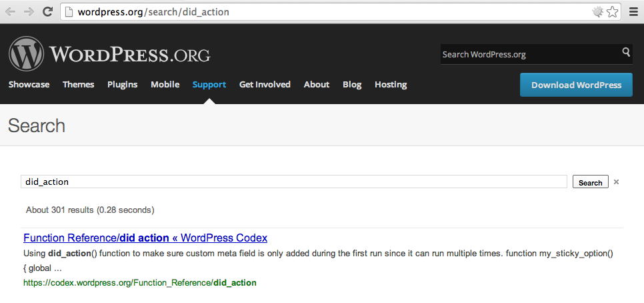Open the Hosting menu item

[391, 84]
